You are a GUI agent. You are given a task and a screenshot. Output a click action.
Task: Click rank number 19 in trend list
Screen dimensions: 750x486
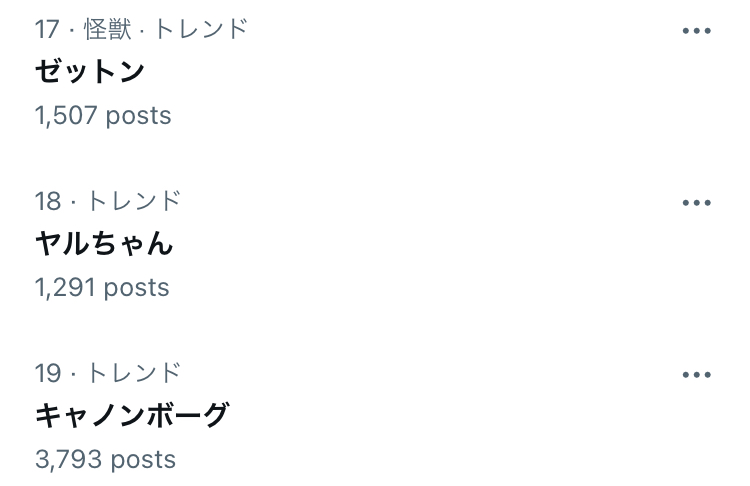[x=48, y=373]
